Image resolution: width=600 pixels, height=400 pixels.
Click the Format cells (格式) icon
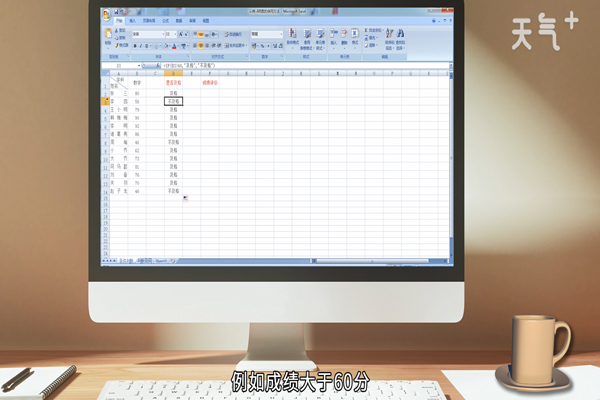(x=355, y=33)
